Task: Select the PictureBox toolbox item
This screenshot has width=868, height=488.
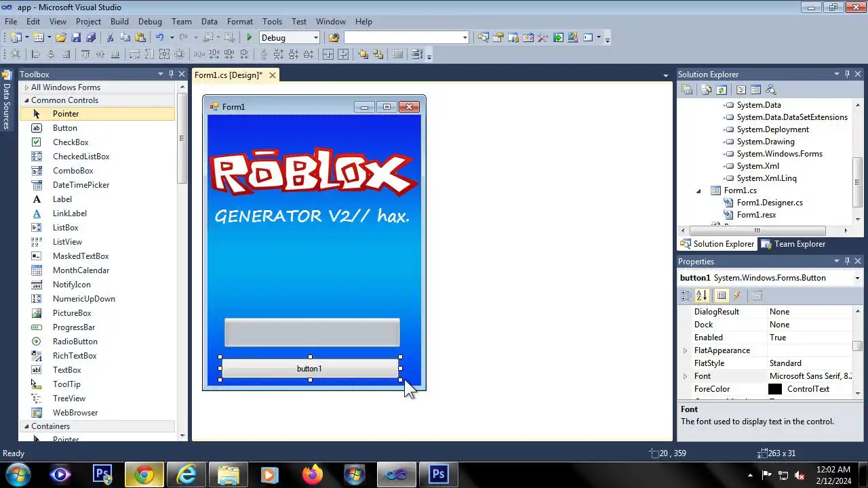Action: (72, 313)
